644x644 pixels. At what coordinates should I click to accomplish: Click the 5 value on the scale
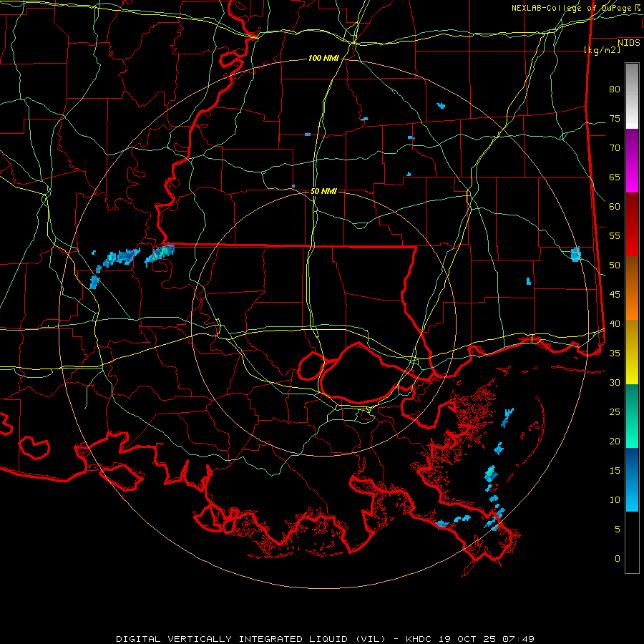618,530
